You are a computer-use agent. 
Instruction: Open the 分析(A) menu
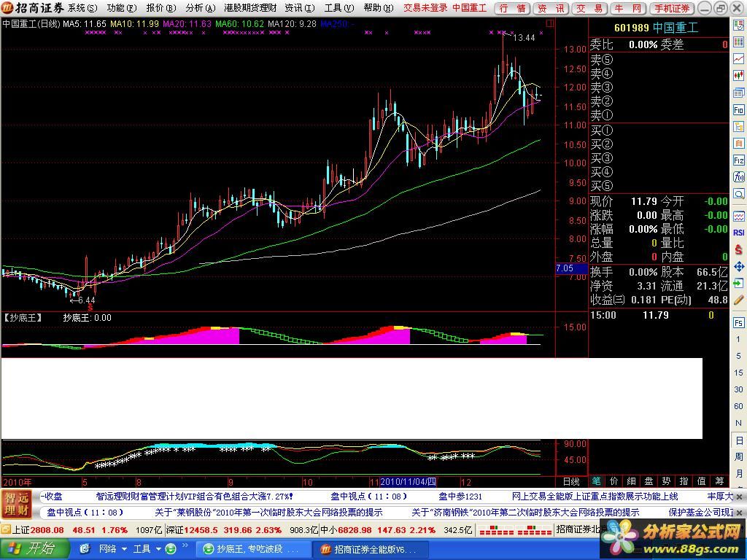(x=200, y=8)
